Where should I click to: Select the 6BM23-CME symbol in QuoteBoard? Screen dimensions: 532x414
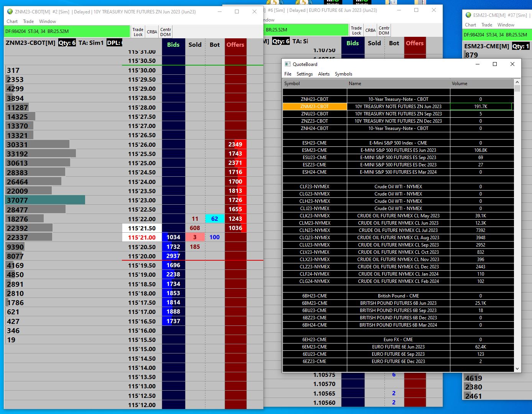click(x=315, y=303)
